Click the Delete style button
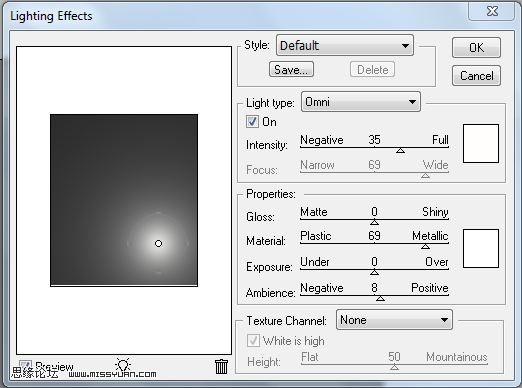The image size is (522, 388). tap(372, 69)
